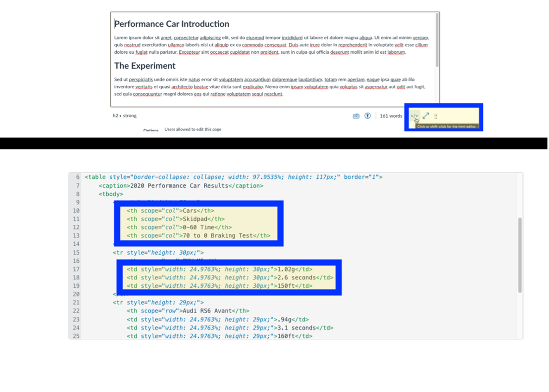Click line number 6 in the gutter
This screenshot has width=549, height=392.
pyautogui.click(x=78, y=177)
